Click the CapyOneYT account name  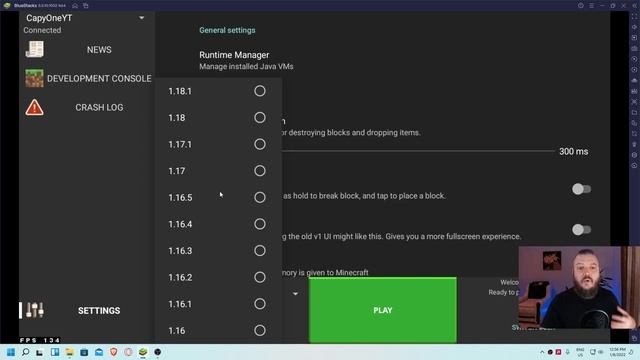(x=49, y=18)
